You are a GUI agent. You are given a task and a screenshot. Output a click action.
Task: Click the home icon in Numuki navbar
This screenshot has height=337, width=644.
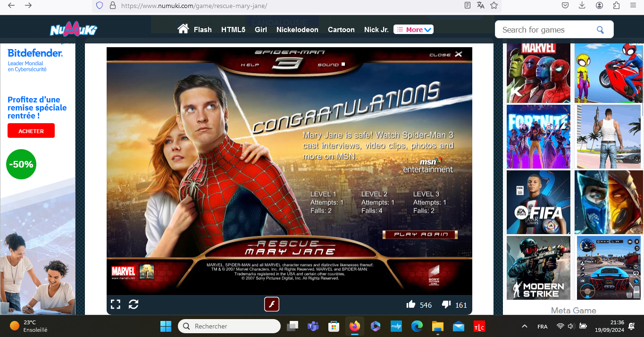pyautogui.click(x=183, y=29)
